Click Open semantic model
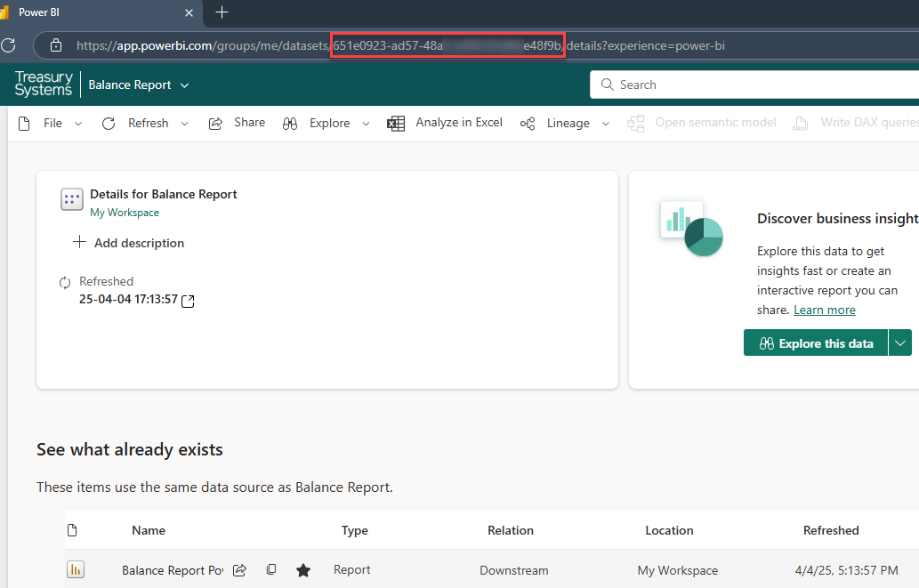The height and width of the screenshot is (588, 919). 715,123
